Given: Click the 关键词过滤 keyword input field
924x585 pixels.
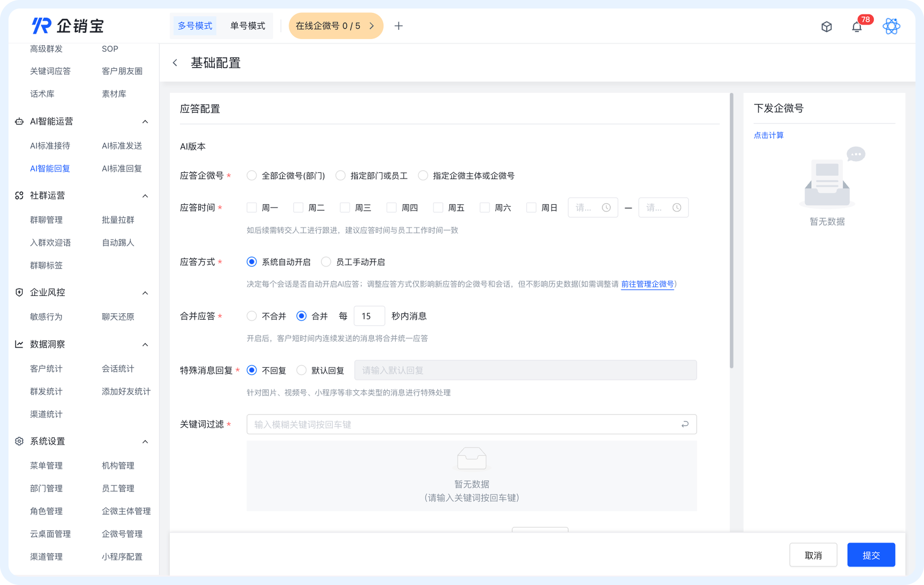Looking at the screenshot, I should pyautogui.click(x=471, y=424).
